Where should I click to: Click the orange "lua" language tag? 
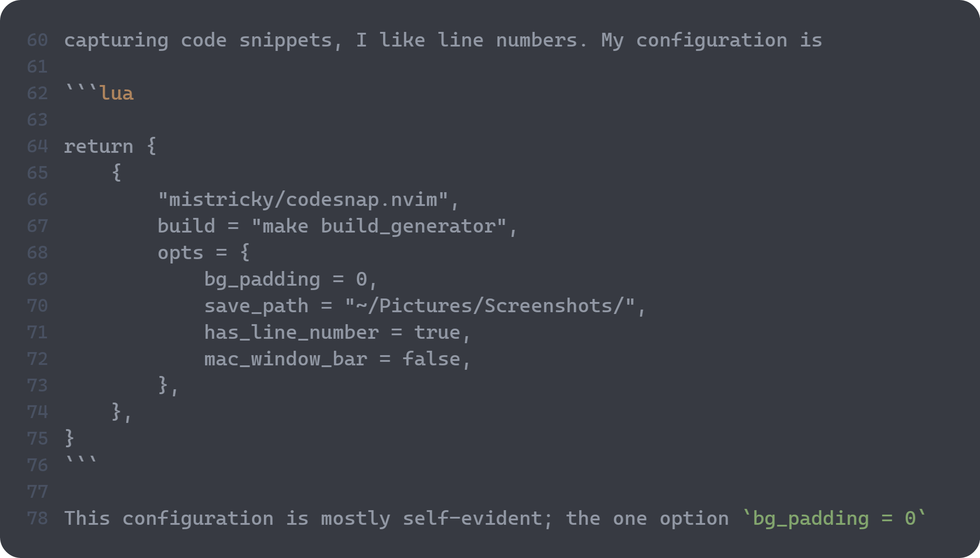(117, 93)
